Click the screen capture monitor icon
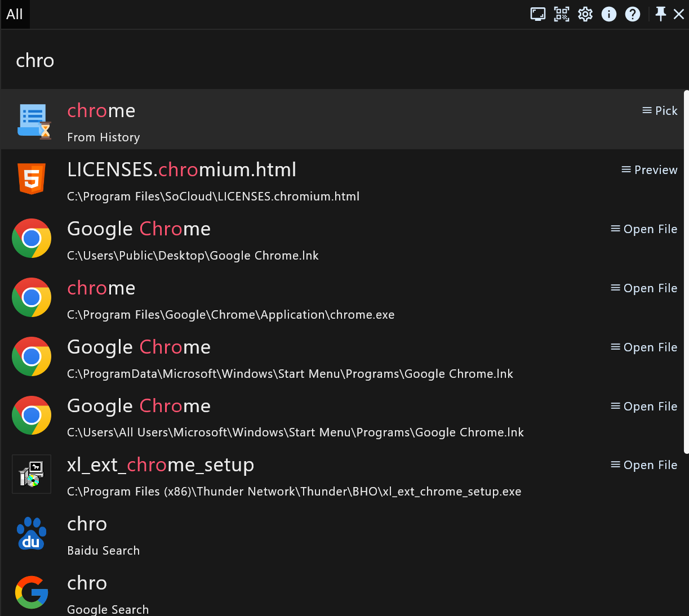The height and width of the screenshot is (616, 689). pos(538,14)
